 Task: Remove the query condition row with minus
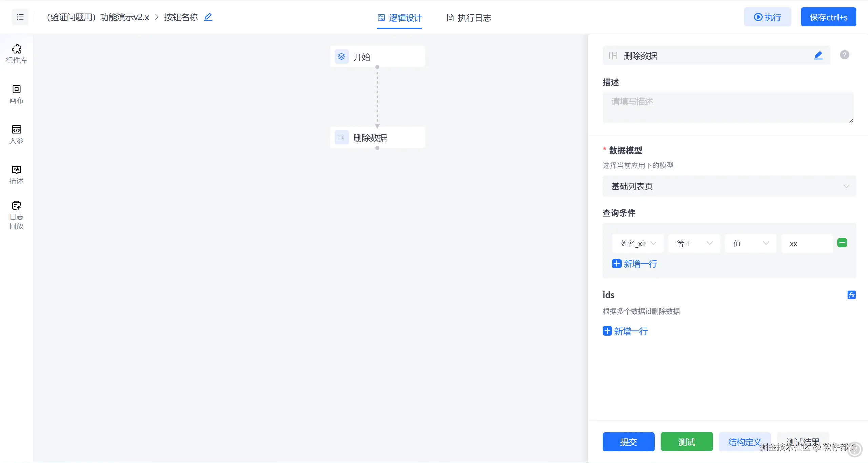[x=842, y=243]
